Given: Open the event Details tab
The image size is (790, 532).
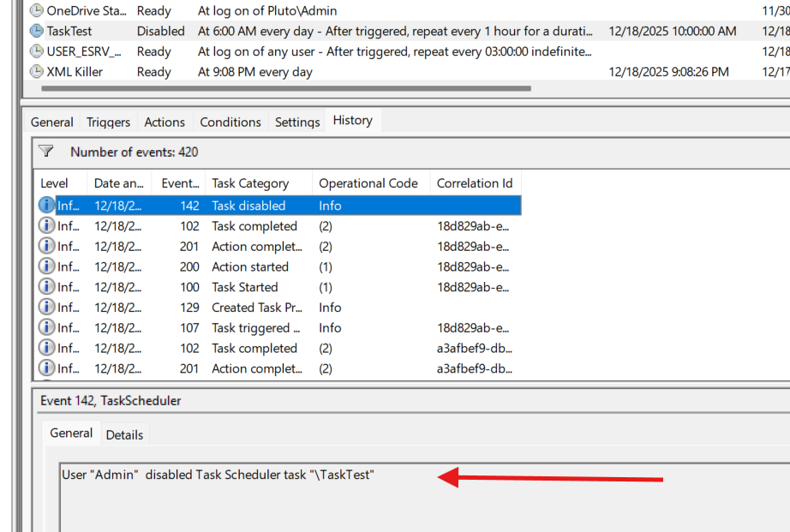Looking at the screenshot, I should 124,435.
